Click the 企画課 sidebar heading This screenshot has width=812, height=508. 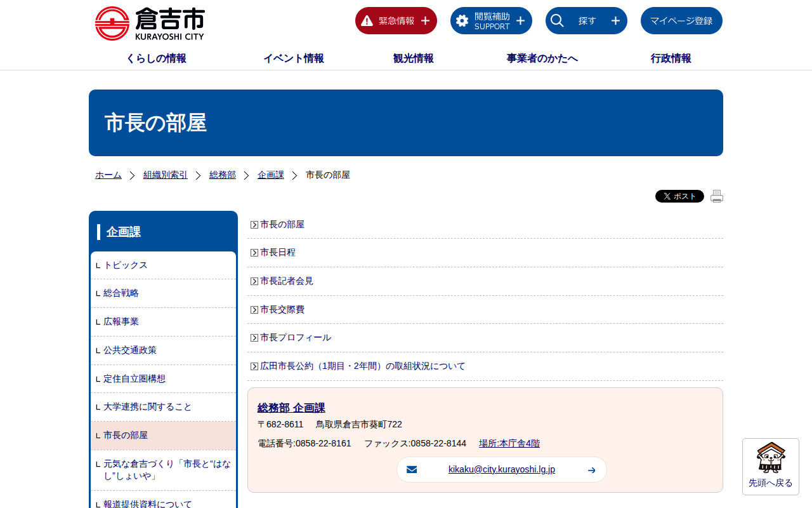pos(124,232)
